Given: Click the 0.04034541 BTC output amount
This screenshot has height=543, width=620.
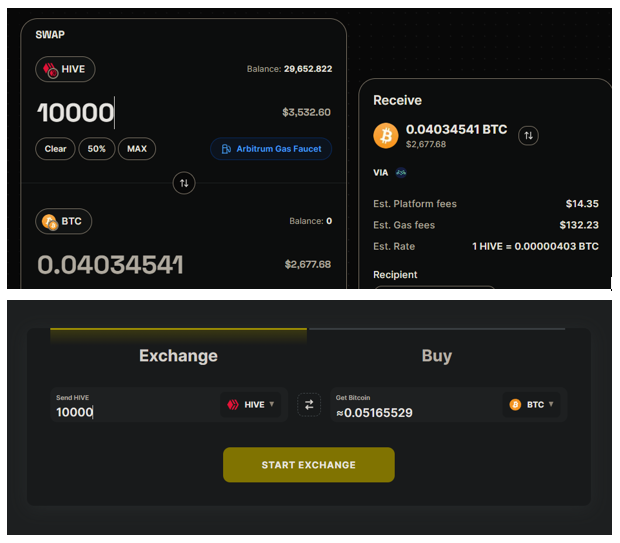Looking at the screenshot, I should [110, 264].
